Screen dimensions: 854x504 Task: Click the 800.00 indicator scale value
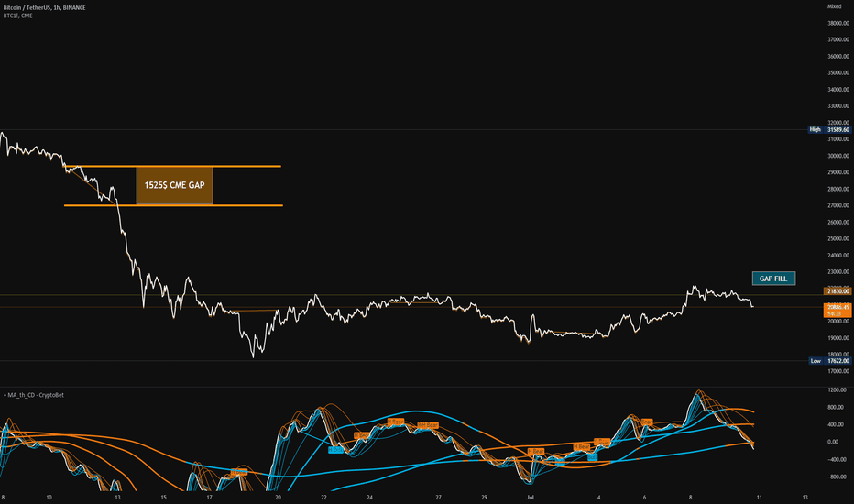pos(838,408)
